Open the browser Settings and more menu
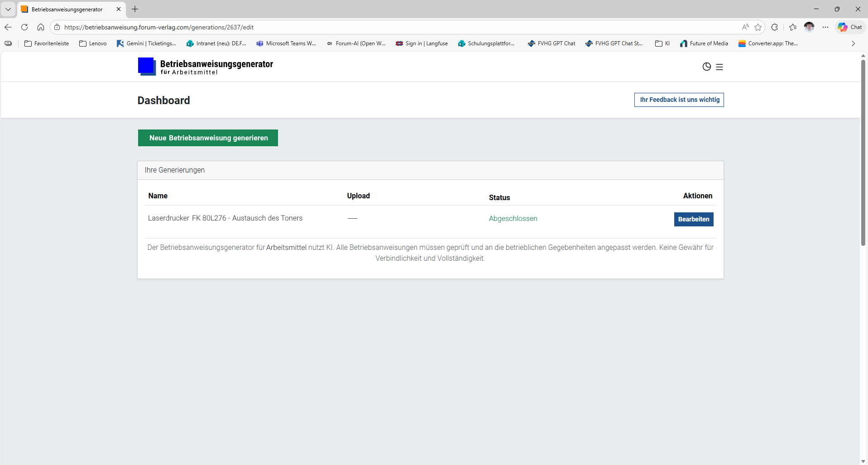The image size is (868, 465). click(x=825, y=27)
